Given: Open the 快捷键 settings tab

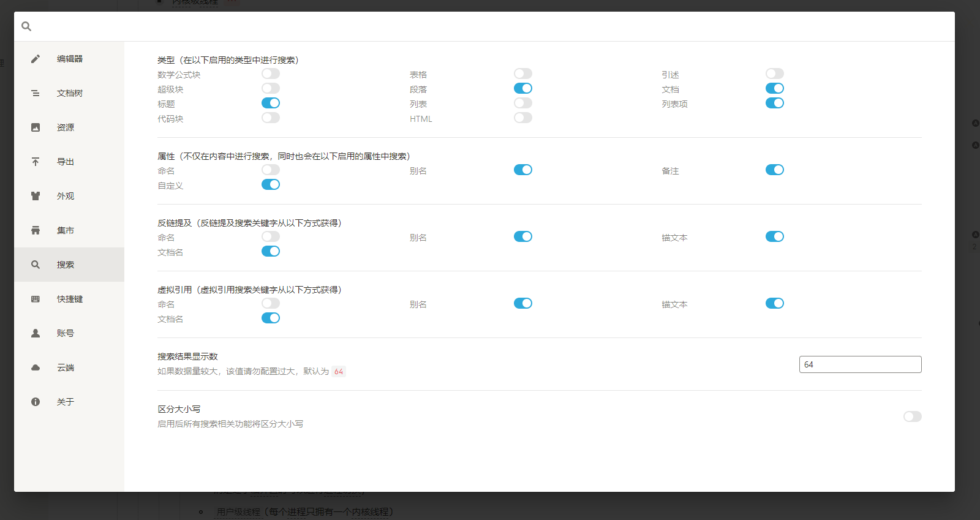Looking at the screenshot, I should tap(69, 299).
